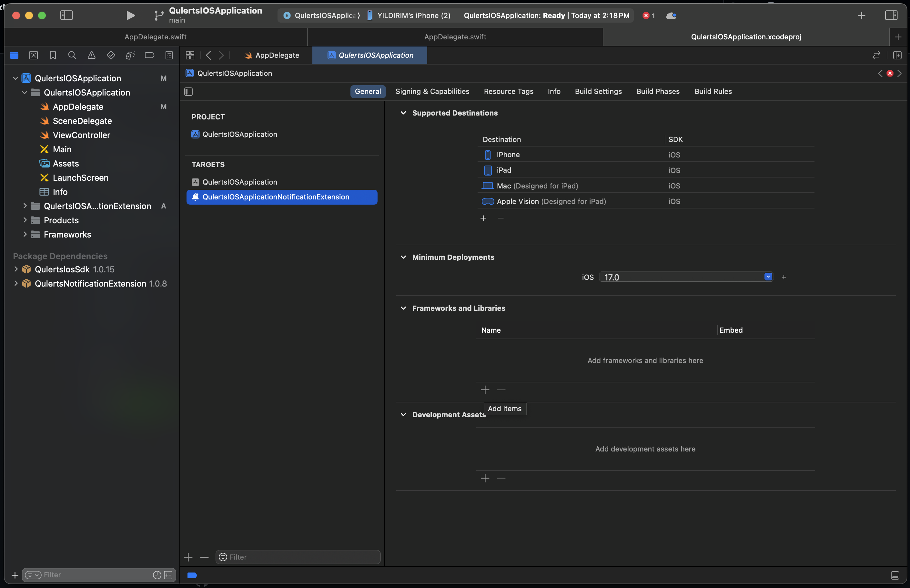This screenshot has height=588, width=910.
Task: Go back in editor history
Action: point(208,56)
